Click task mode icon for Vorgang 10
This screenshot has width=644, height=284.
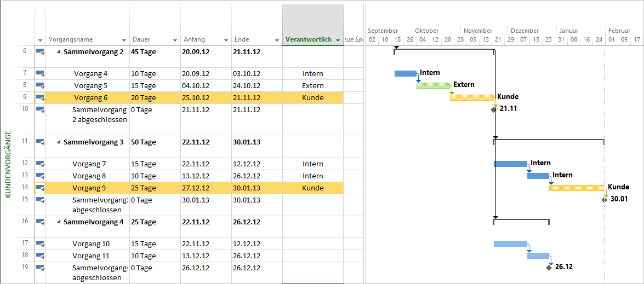(40, 244)
